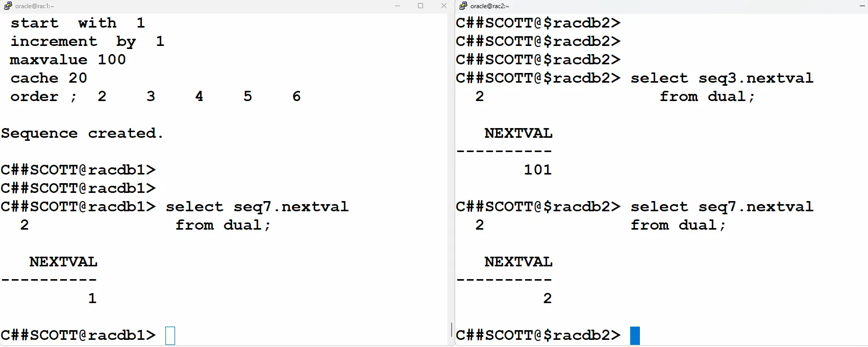Click the result value 1 in rac1
Image resolution: width=868 pixels, height=347 pixels.
(x=92, y=299)
